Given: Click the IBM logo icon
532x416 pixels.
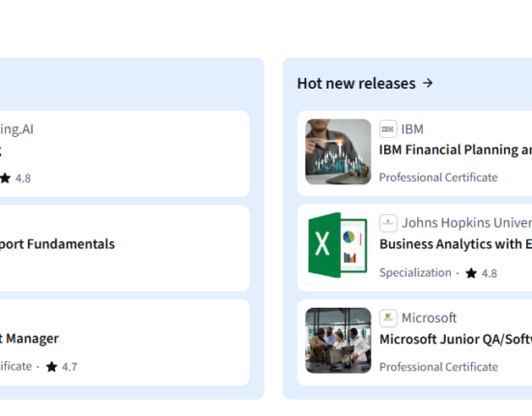Looking at the screenshot, I should 388,129.
